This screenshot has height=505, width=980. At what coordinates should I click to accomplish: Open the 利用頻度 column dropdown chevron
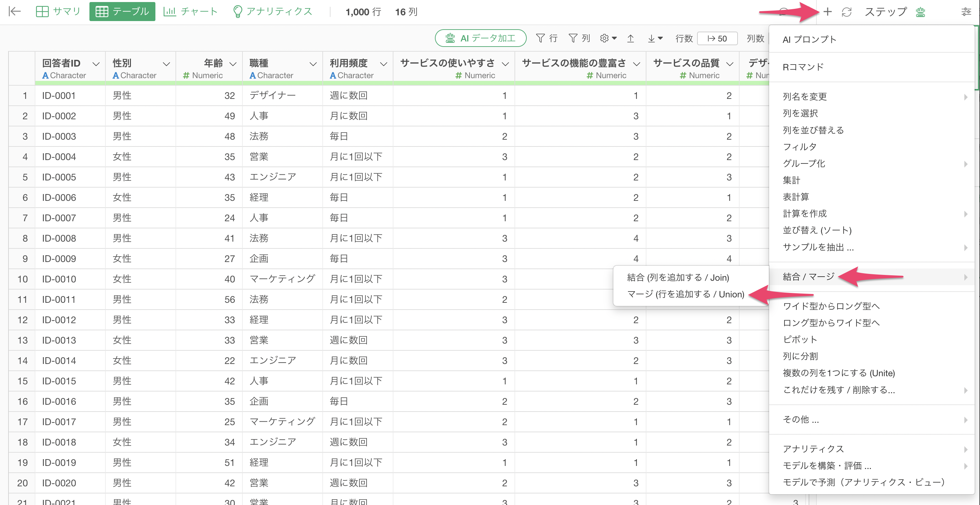384,64
